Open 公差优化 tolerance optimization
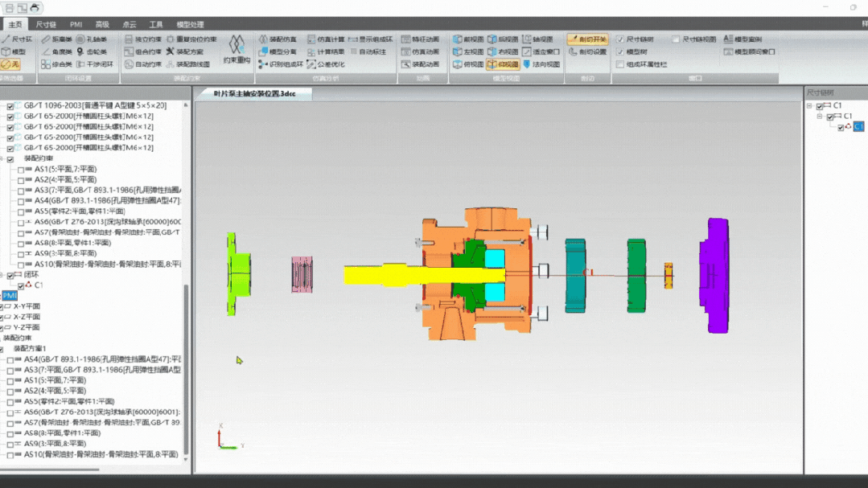The width and height of the screenshot is (868, 488). click(326, 64)
